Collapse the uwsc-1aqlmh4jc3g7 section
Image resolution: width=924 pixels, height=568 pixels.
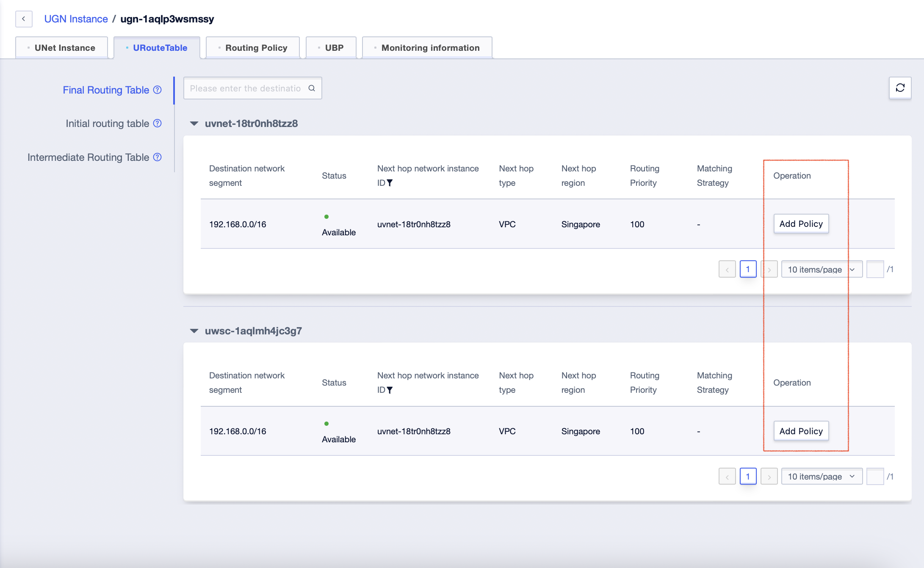[194, 331]
